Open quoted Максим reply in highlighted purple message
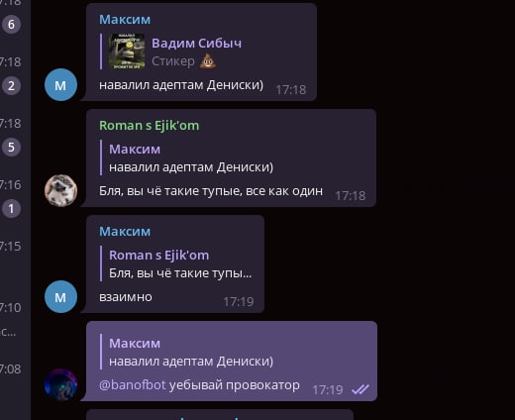This screenshot has width=515, height=420. pyautogui.click(x=187, y=352)
